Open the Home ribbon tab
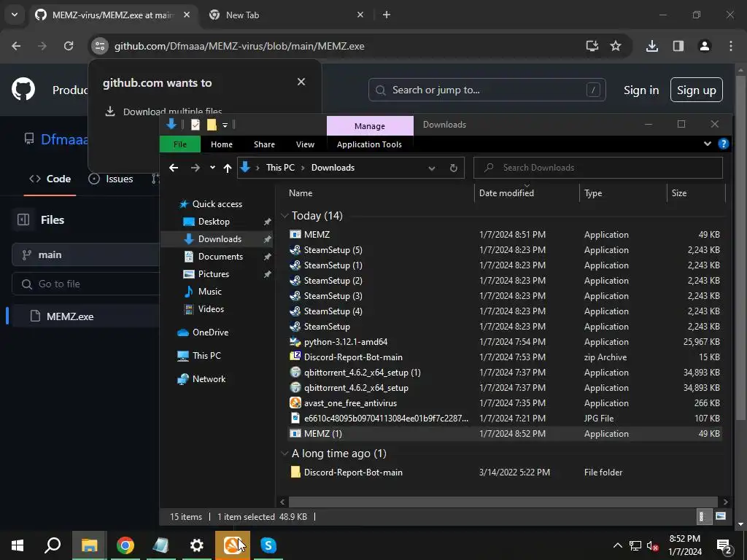This screenshot has height=560, width=747. pos(222,144)
